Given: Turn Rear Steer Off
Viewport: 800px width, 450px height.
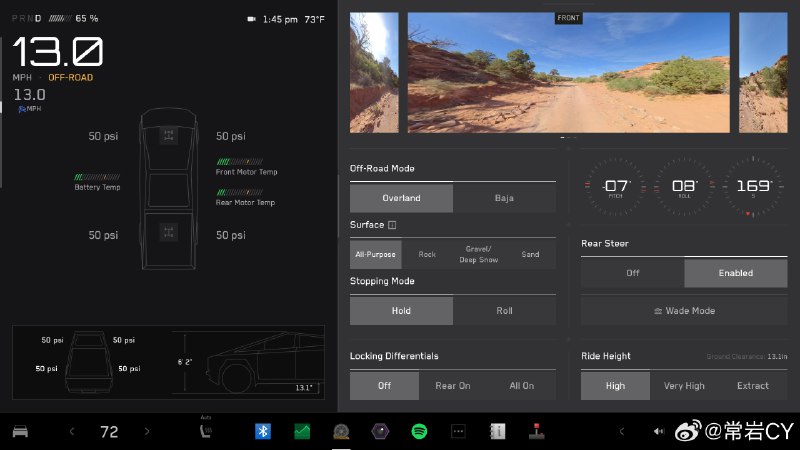Looking at the screenshot, I should click(x=633, y=273).
